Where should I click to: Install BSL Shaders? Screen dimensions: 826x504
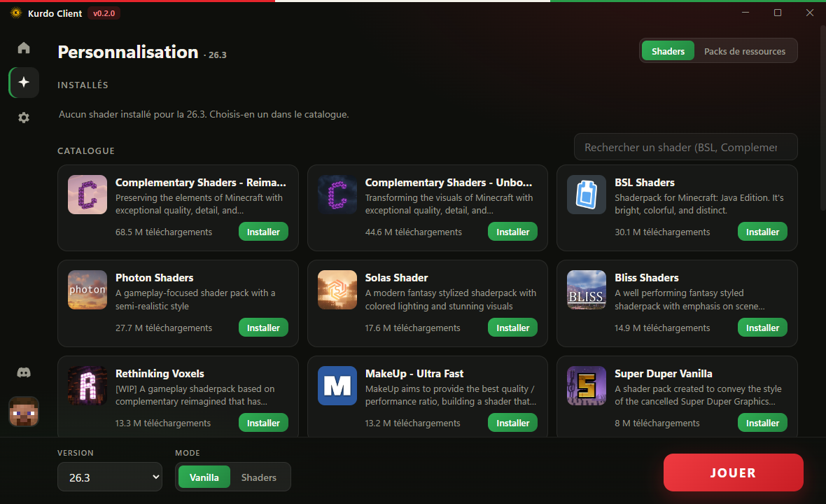point(762,232)
